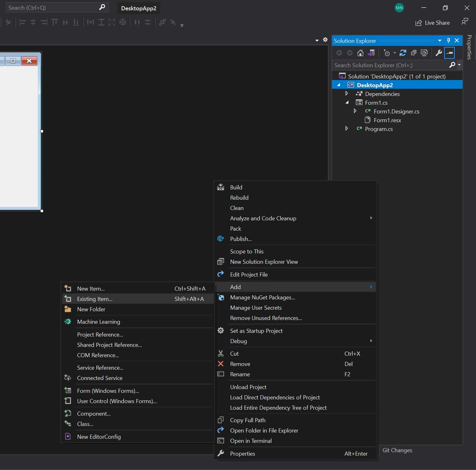Click Open Folder in File Explorer

coord(295,430)
